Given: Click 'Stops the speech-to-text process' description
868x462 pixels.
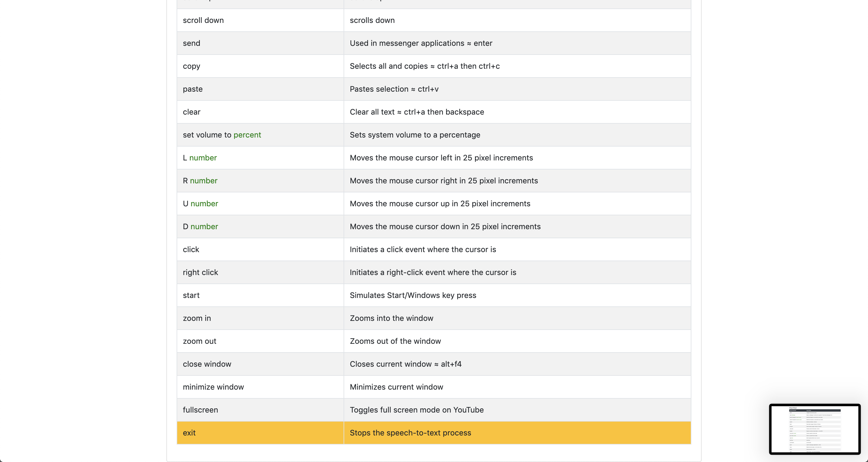Looking at the screenshot, I should (410, 433).
